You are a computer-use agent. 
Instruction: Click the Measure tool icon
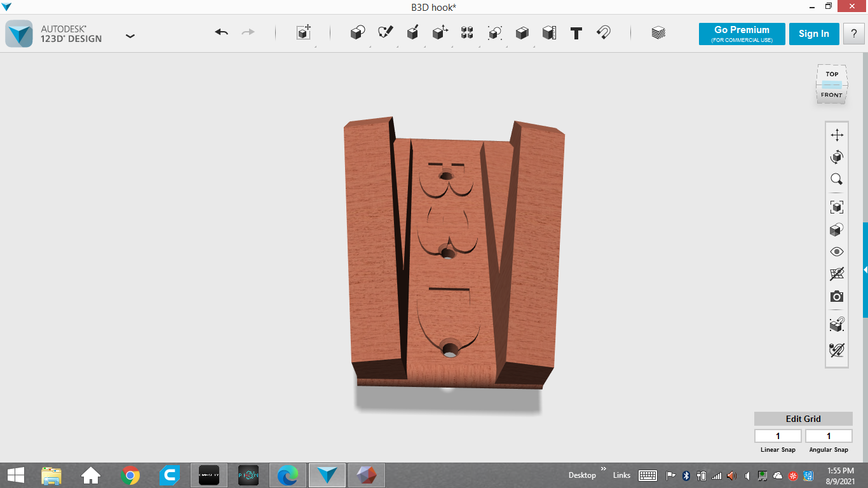549,33
